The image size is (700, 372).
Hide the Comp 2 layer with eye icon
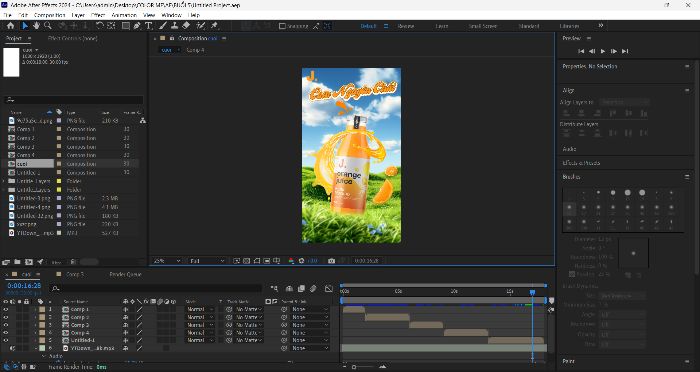pos(6,317)
